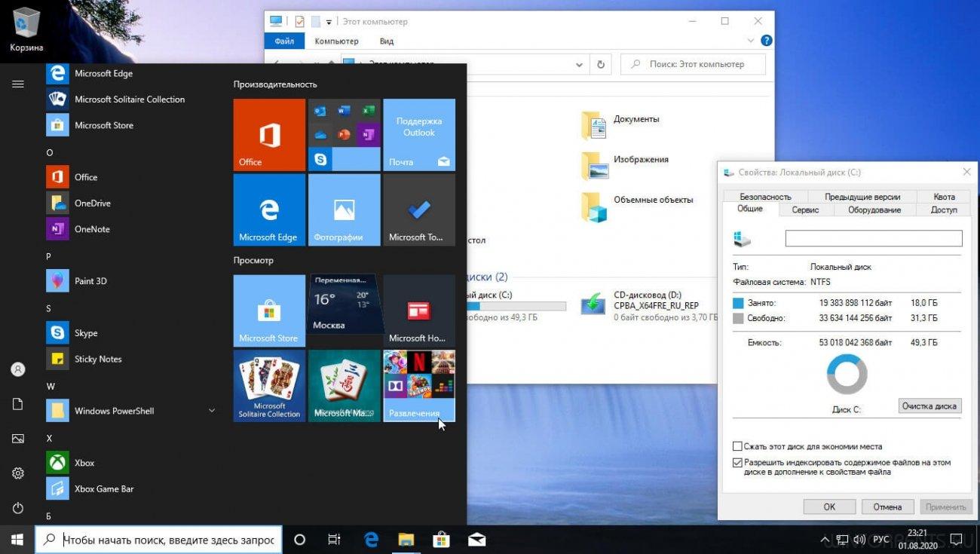980x554 pixels.
Task: Open Microsoft Store in the app list
Action: tap(130, 125)
